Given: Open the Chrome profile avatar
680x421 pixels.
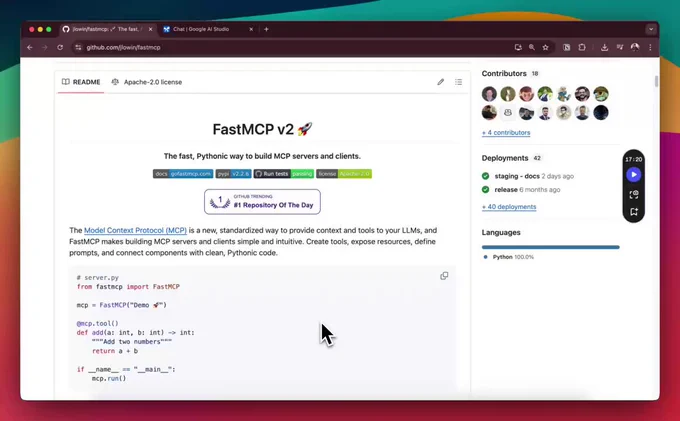Looking at the screenshot, I should pos(635,47).
